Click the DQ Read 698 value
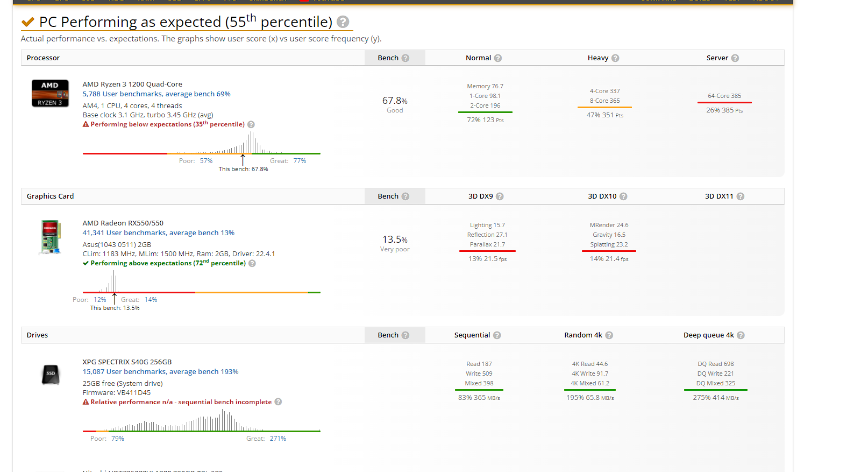The image size is (868, 472). [715, 364]
